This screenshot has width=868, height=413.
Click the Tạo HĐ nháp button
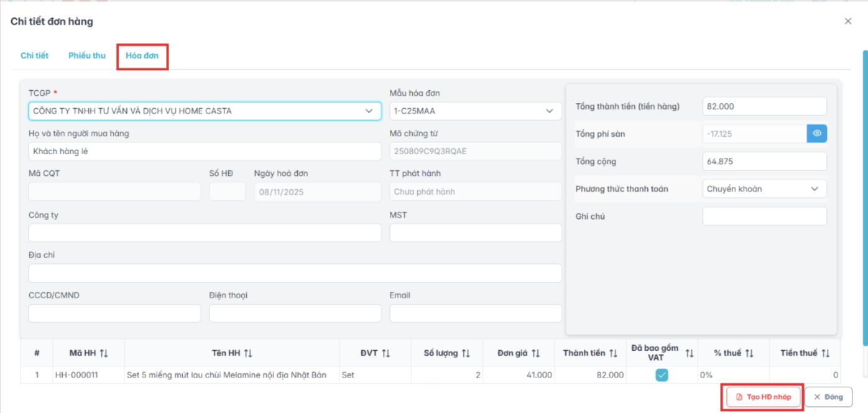tap(763, 397)
